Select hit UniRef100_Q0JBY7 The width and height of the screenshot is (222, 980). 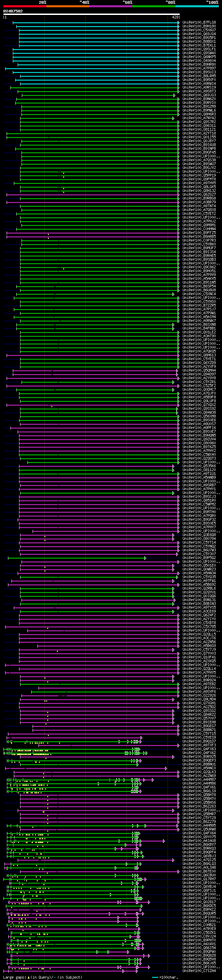(x=199, y=141)
